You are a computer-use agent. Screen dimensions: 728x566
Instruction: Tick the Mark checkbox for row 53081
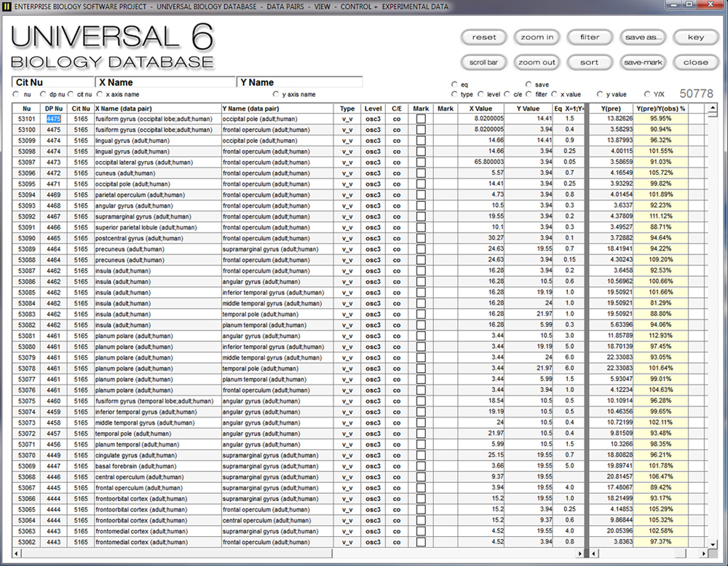421,336
